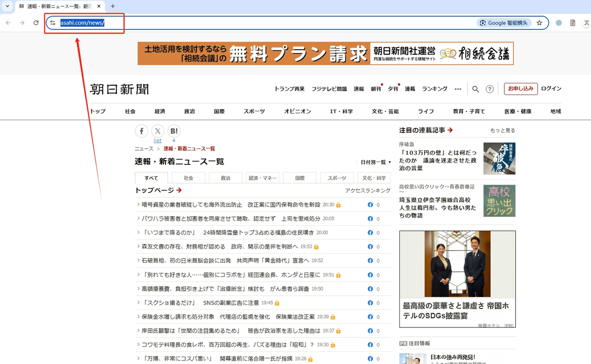Click the document-shaped extension icon in toolbar
The height and width of the screenshot is (364, 591).
pos(573,23)
